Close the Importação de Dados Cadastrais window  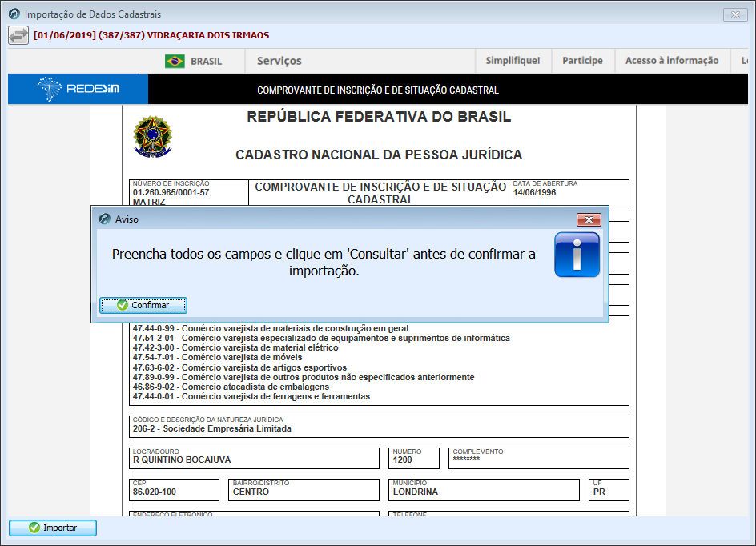(735, 14)
